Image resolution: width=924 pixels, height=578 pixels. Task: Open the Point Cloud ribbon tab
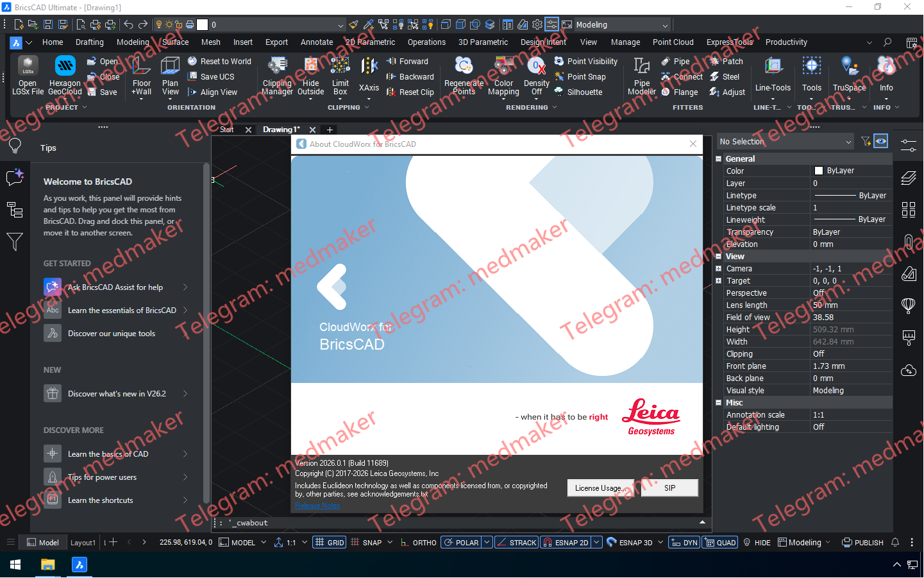(x=673, y=42)
